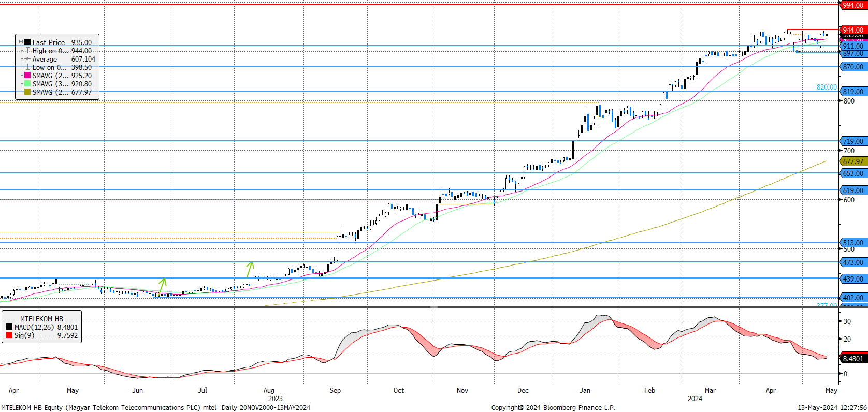Select the MTELEKOM HB indicator panel title
Screen dimensions: 868x412
tap(41, 319)
